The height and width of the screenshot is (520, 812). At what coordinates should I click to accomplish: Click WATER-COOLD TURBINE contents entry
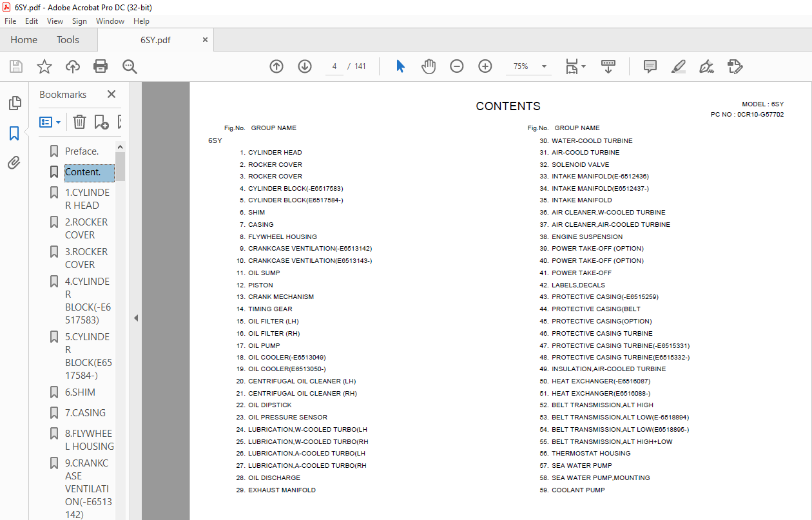tap(592, 140)
